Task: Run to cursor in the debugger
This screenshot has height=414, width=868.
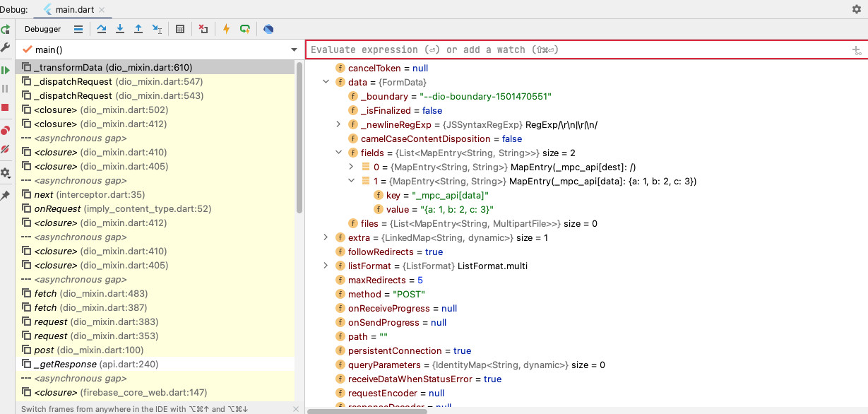Action: coord(156,29)
